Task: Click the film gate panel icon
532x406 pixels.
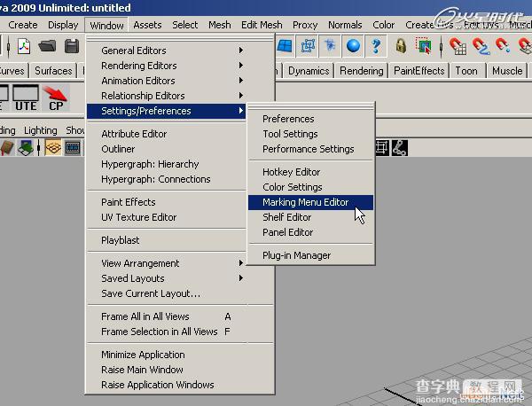Action: pyautogui.click(x=73, y=148)
